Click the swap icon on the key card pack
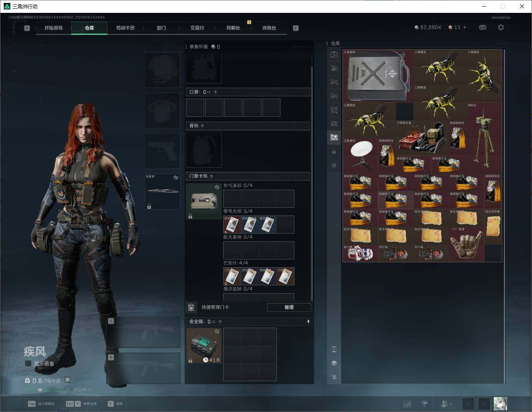Image resolution: width=532 pixels, height=412 pixels. pos(217,187)
